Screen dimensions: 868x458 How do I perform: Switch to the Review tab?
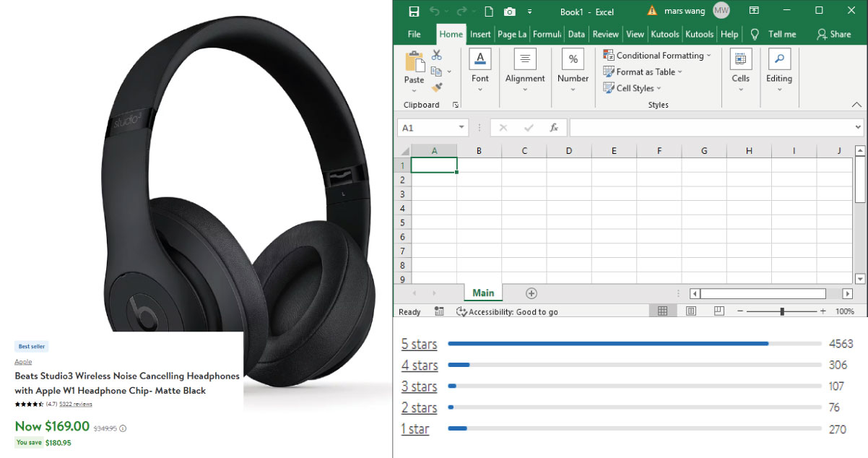click(x=605, y=34)
